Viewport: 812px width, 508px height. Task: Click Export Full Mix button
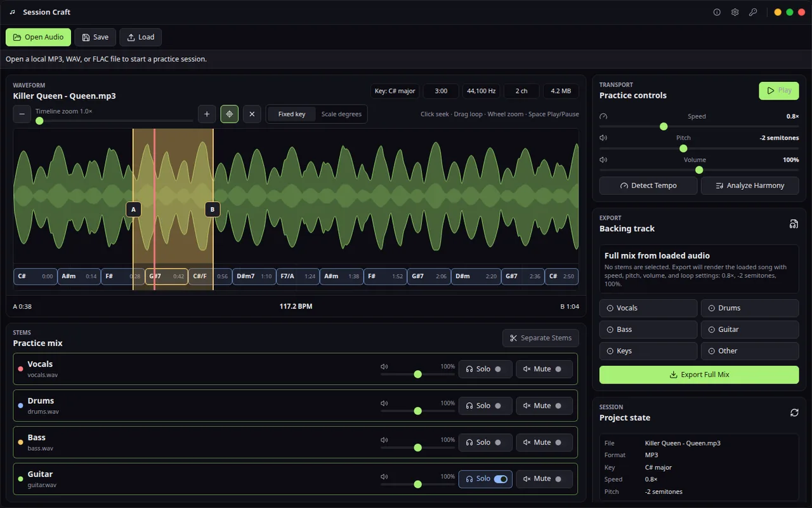(x=699, y=375)
